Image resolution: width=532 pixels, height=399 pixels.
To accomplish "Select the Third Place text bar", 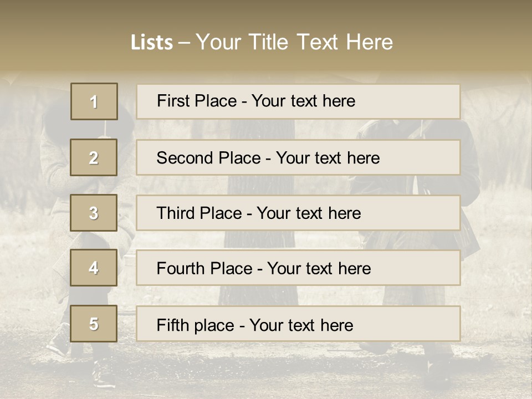I will pyautogui.click(x=298, y=213).
